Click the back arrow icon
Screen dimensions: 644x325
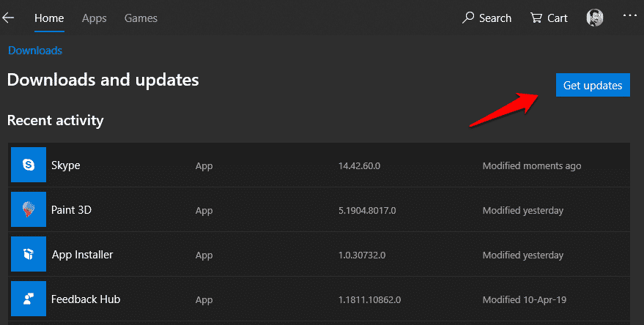(x=9, y=18)
